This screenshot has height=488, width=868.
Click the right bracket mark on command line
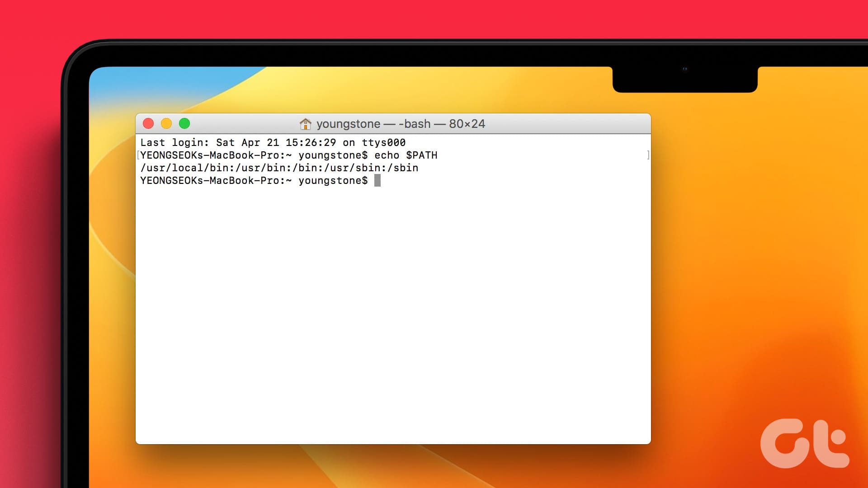pyautogui.click(x=648, y=155)
